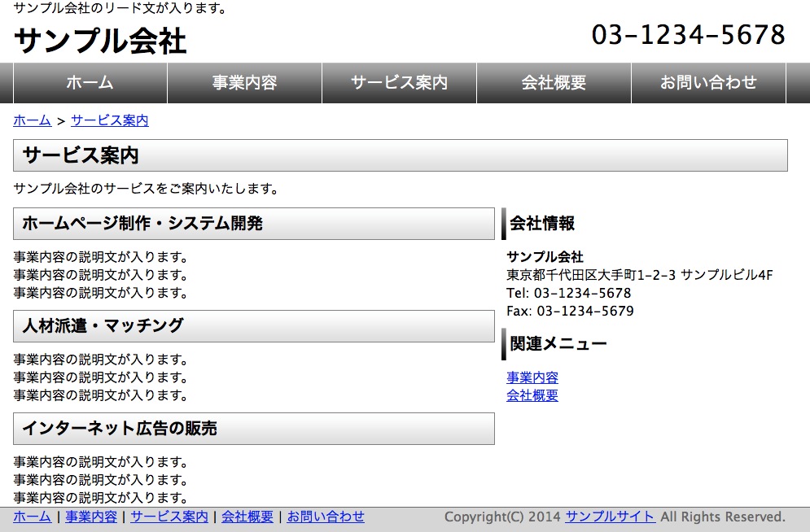Open 会社概要 link under 関連メニュー
The image size is (810, 532).
pos(532,395)
